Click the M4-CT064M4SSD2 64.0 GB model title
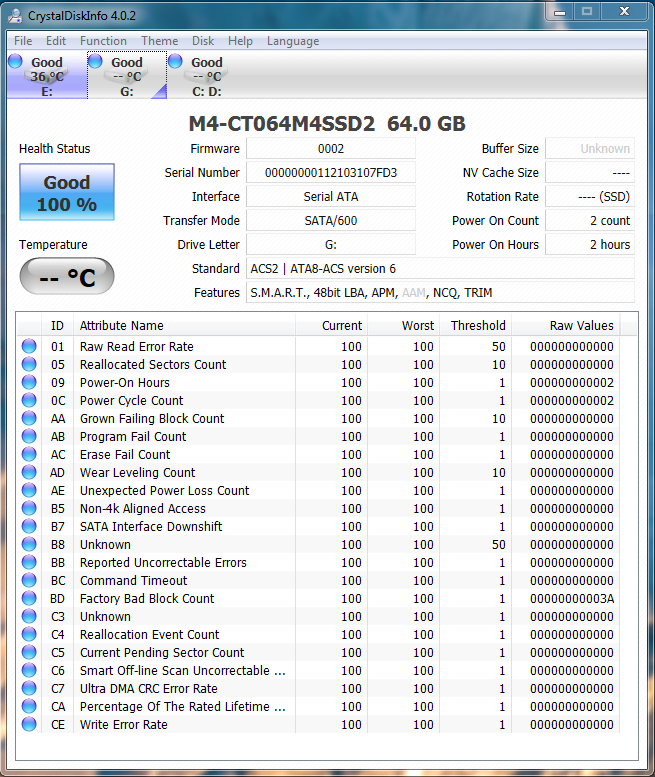The height and width of the screenshot is (777, 655). (327, 124)
